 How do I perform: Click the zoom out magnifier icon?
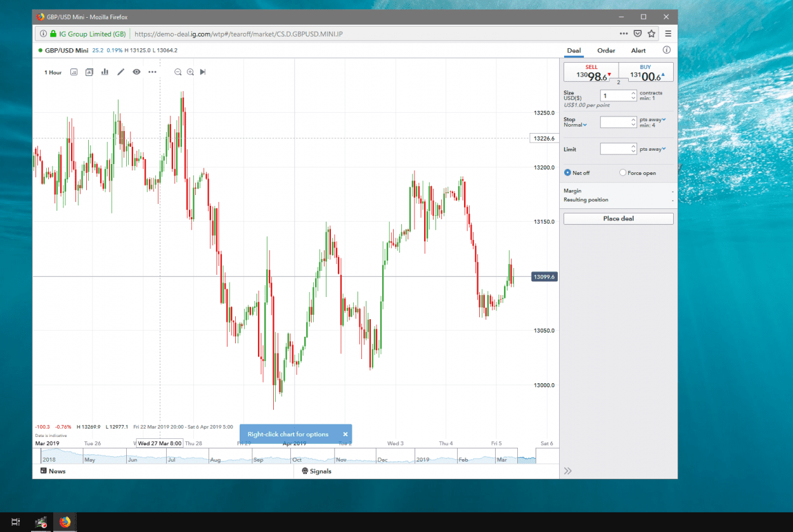(x=178, y=72)
